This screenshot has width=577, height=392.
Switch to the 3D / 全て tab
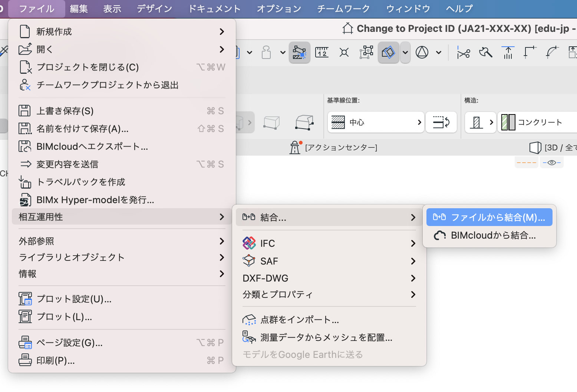coord(553,147)
